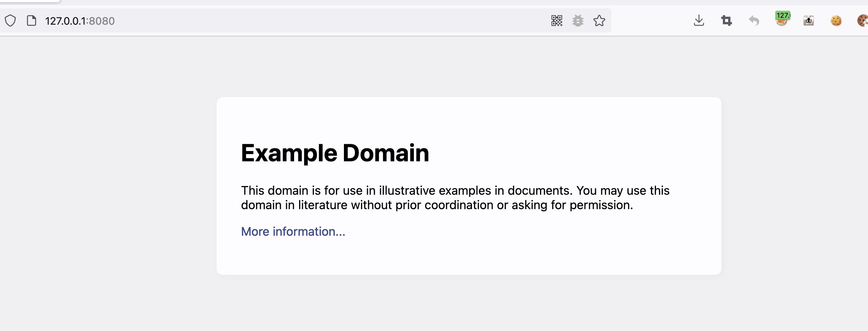Click the page site-information icon
Image resolution: width=868 pixels, height=331 pixels.
click(x=32, y=20)
